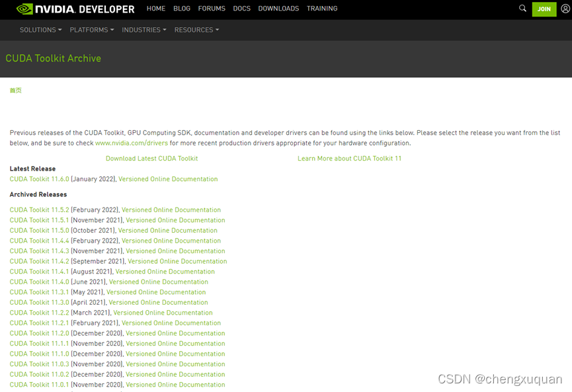Open Versioned Online Documentation for 11.2.2

pos(163,313)
